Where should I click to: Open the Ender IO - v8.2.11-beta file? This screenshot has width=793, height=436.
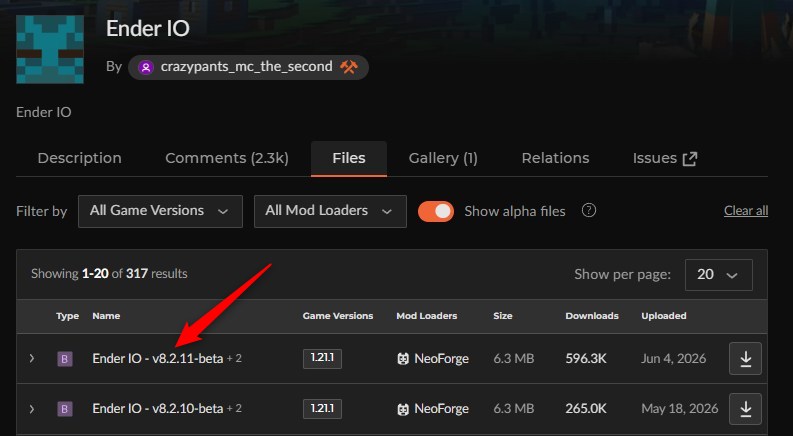[x=158, y=359]
